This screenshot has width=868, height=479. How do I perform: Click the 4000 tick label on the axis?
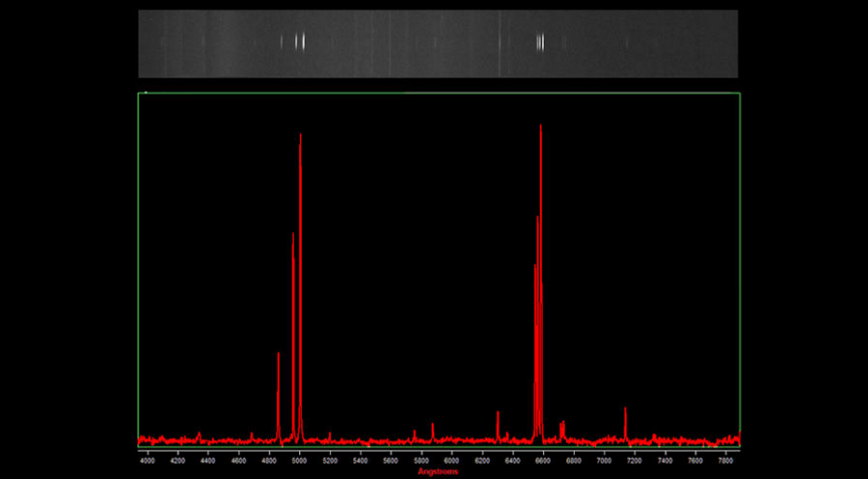[x=148, y=462]
